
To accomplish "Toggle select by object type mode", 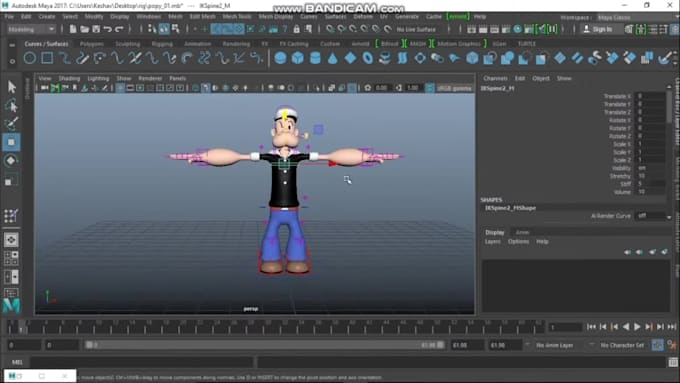I will point(164,29).
